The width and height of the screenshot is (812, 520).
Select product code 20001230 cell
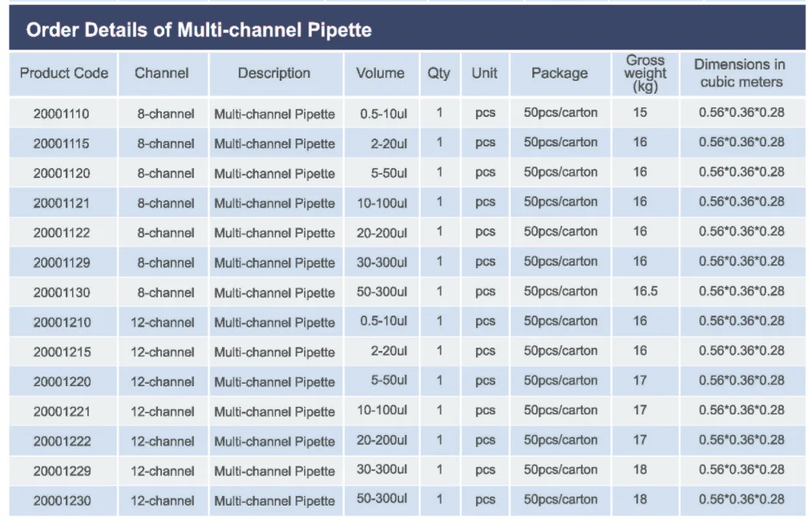[62, 501]
